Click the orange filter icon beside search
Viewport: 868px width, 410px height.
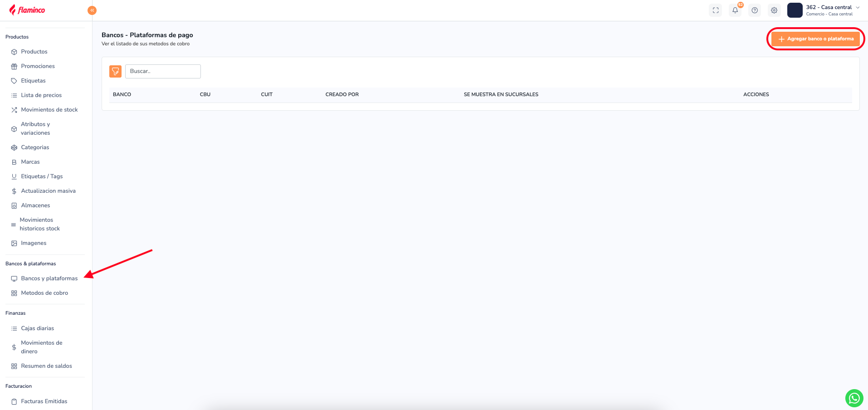(x=115, y=71)
